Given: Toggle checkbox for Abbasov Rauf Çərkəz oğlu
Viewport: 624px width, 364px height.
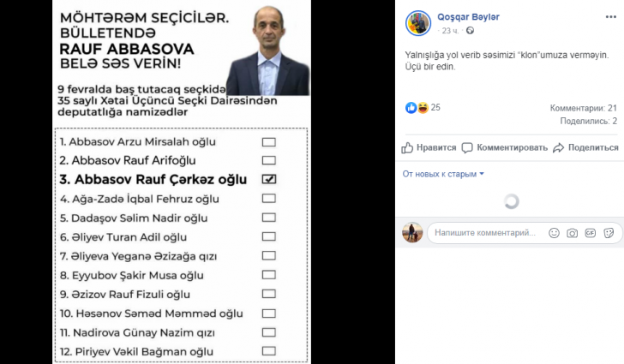Looking at the screenshot, I should coord(269,179).
